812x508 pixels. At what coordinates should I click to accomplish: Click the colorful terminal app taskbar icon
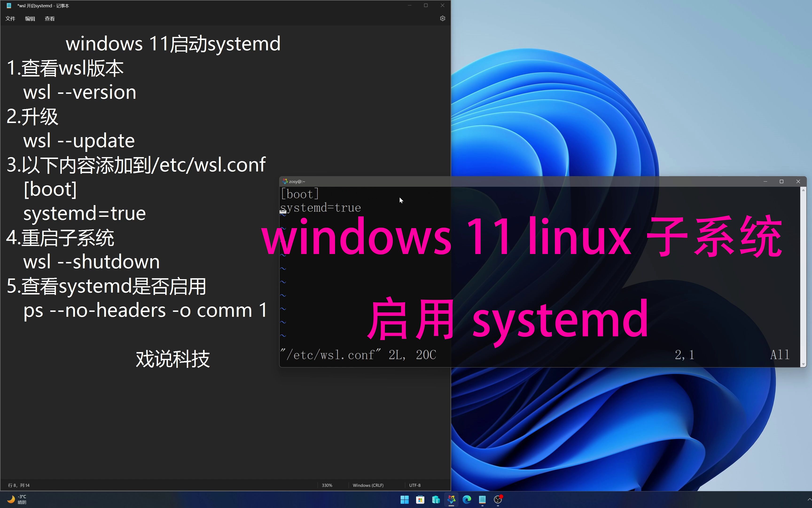[x=451, y=500]
